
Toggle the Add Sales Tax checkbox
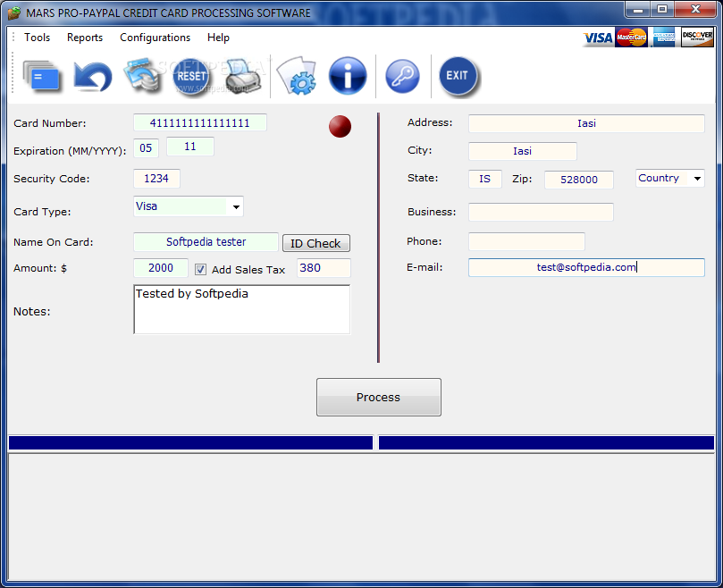coord(200,269)
